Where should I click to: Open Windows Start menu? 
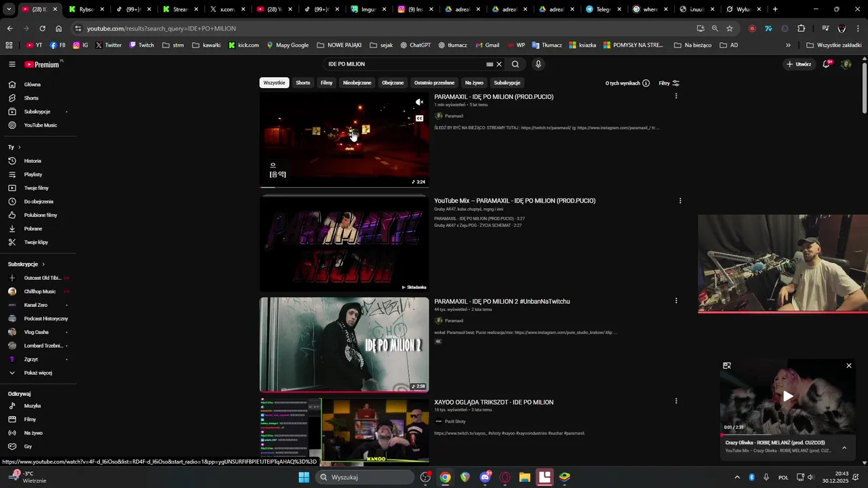click(x=304, y=477)
